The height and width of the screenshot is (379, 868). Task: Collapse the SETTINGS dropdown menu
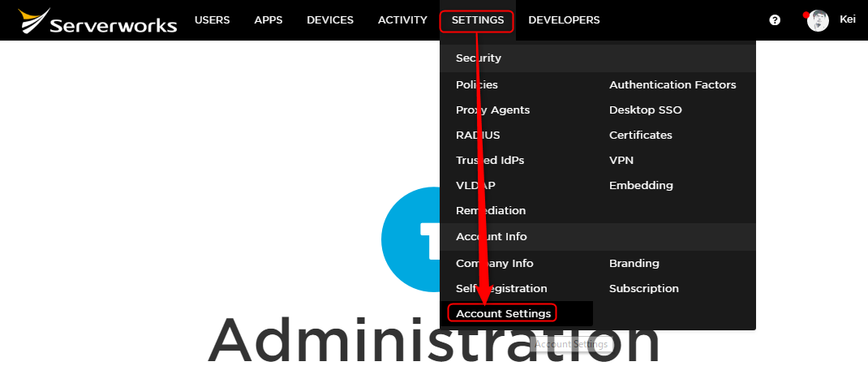pyautogui.click(x=477, y=20)
